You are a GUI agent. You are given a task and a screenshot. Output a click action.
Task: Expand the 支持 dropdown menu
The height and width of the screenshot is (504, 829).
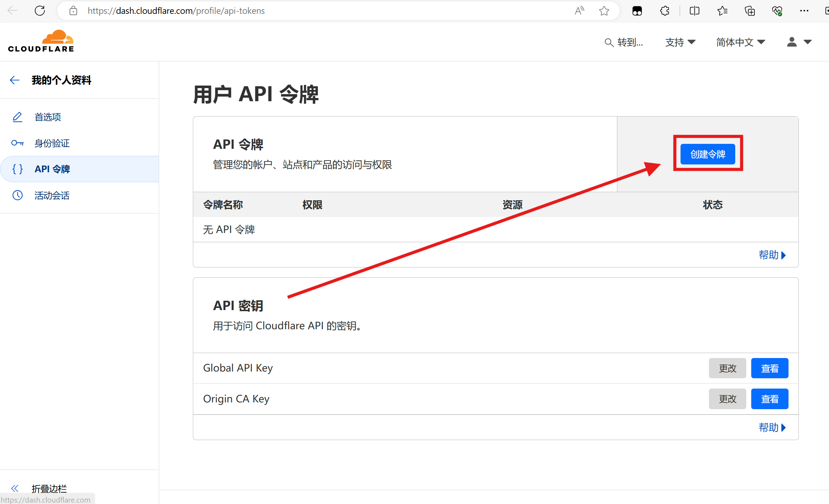click(x=680, y=42)
